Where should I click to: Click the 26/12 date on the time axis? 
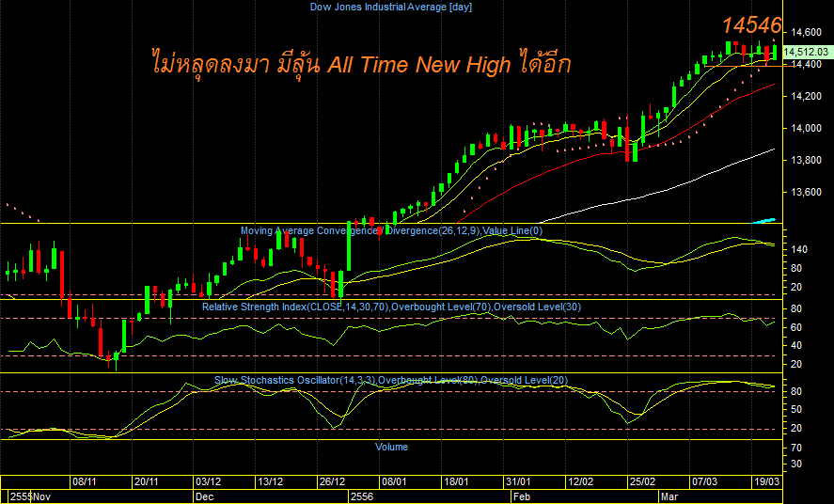(333, 481)
